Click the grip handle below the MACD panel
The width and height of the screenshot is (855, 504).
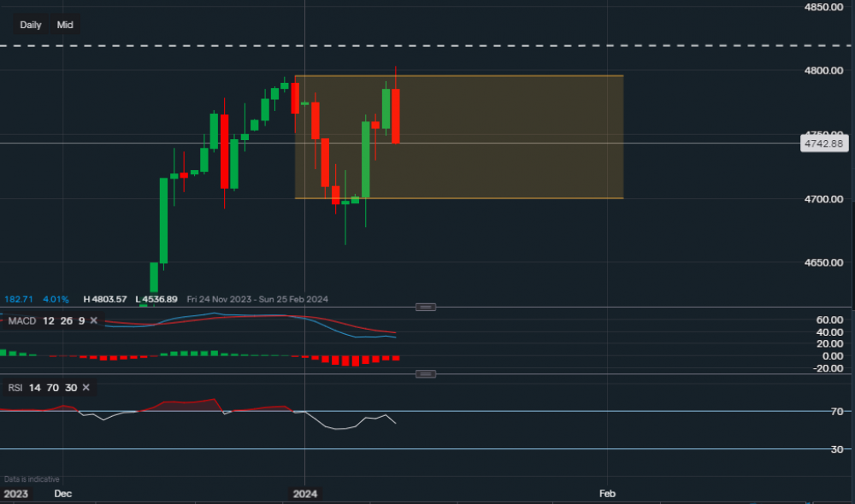(x=425, y=373)
